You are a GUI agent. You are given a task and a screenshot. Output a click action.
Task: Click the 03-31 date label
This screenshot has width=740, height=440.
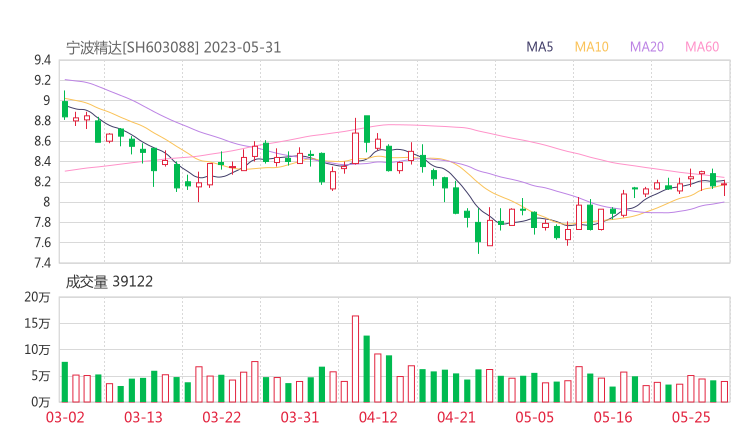(300, 417)
